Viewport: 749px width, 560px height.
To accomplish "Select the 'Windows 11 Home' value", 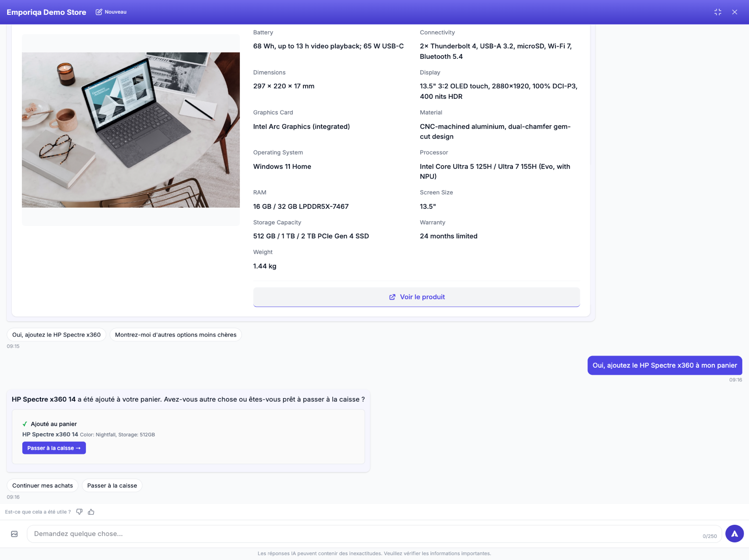I will pos(282,166).
